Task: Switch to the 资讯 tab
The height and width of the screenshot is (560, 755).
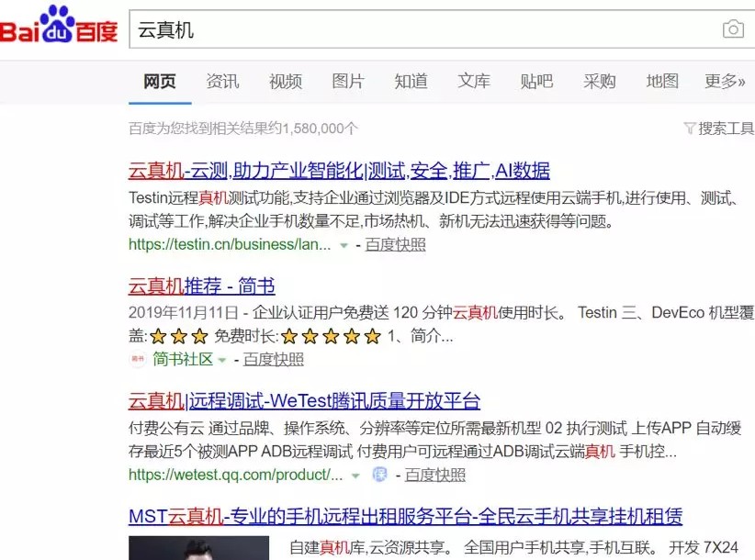Action: [222, 82]
